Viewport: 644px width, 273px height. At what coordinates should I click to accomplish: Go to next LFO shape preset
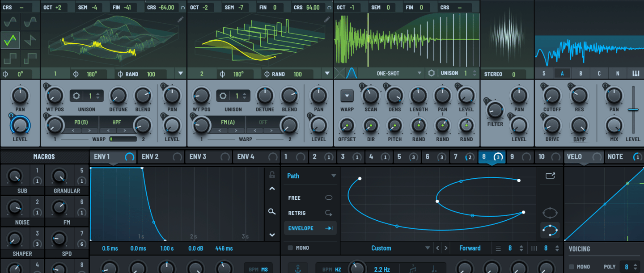(x=446, y=248)
